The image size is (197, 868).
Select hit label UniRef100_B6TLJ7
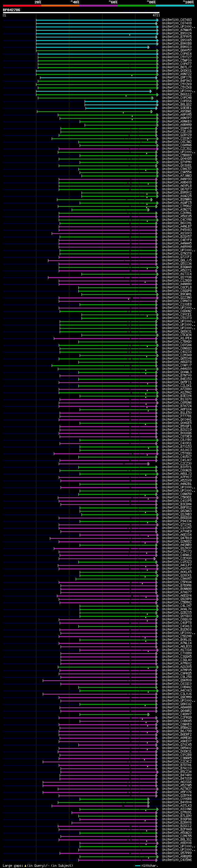(177, 67)
